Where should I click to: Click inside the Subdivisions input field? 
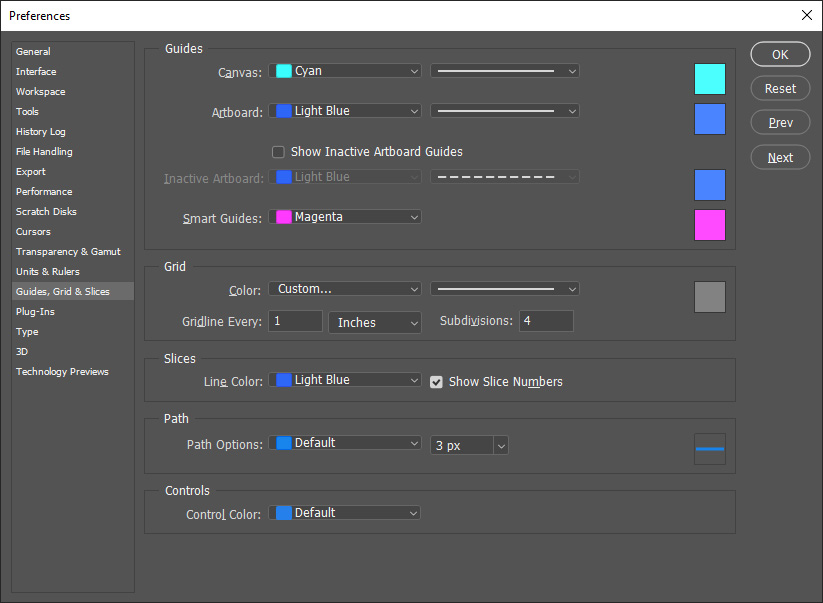[545, 322]
